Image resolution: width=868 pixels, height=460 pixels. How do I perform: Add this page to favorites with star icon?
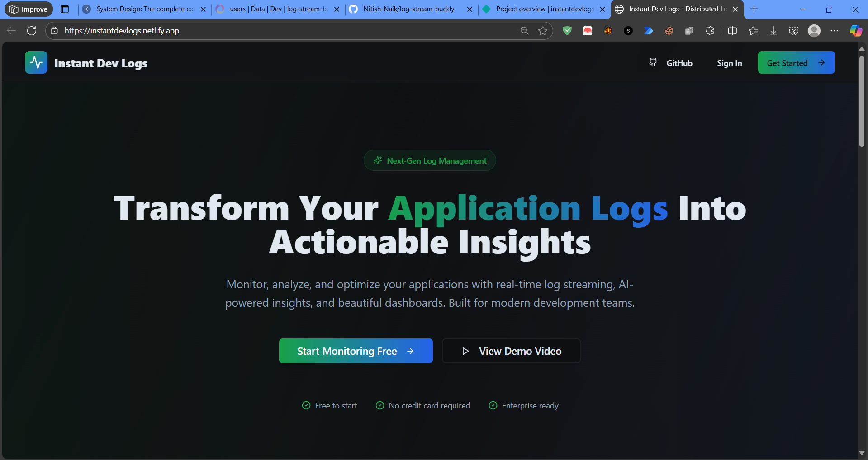click(543, 31)
